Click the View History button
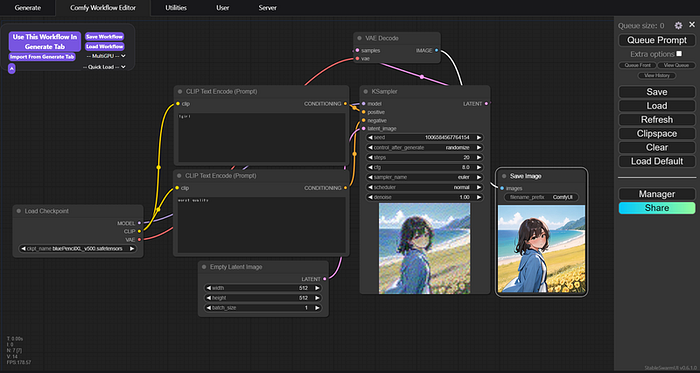700x373 pixels. tap(657, 75)
